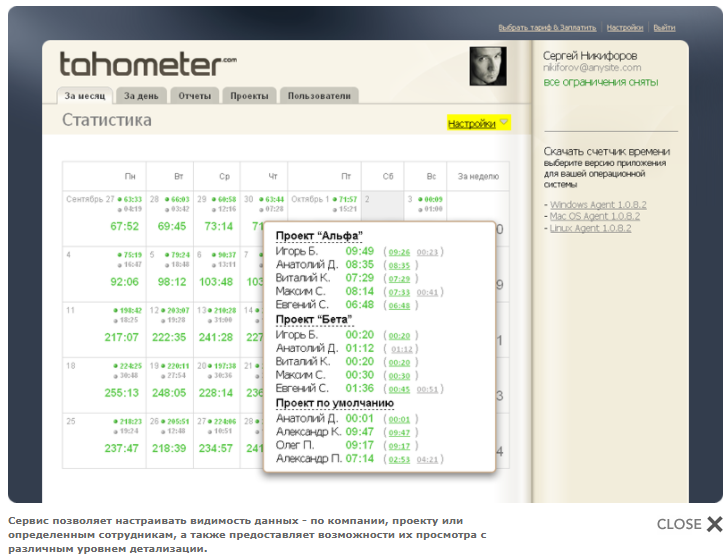Click 06:48 link next to Евгений С.
726x557 pixels.
(x=399, y=306)
